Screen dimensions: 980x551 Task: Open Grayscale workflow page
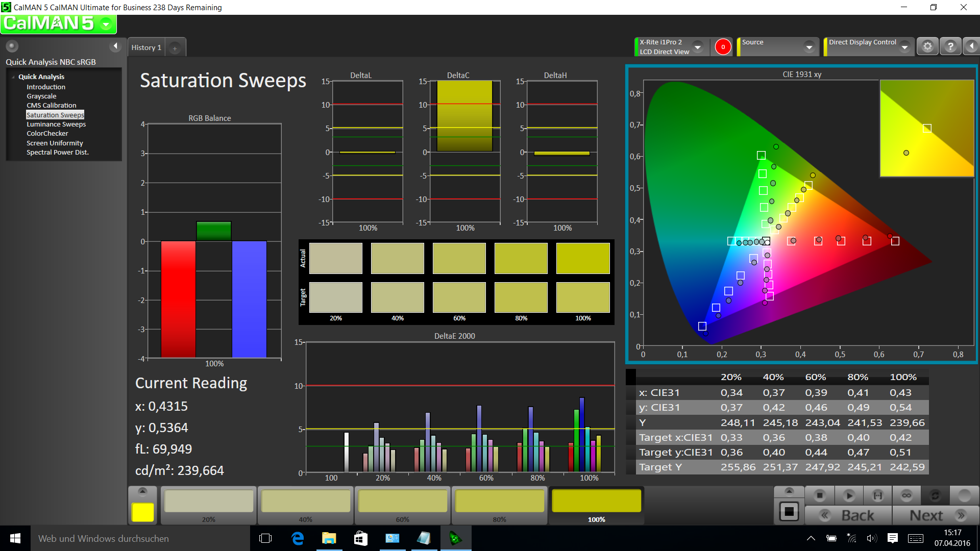coord(41,96)
